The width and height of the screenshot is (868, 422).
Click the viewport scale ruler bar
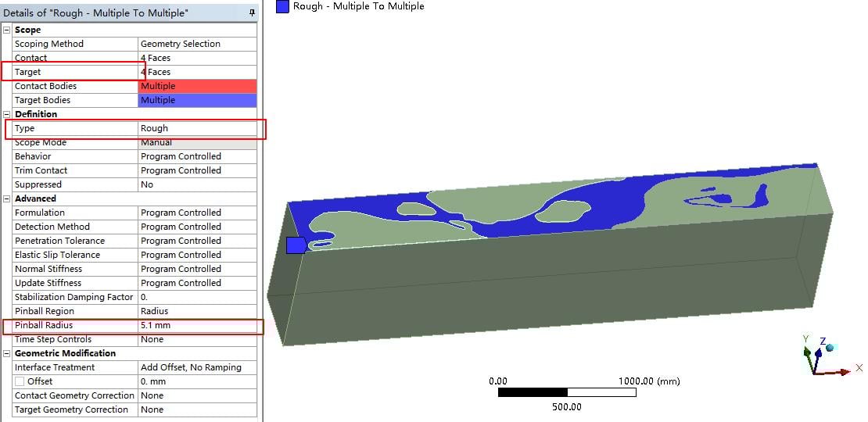coord(567,392)
